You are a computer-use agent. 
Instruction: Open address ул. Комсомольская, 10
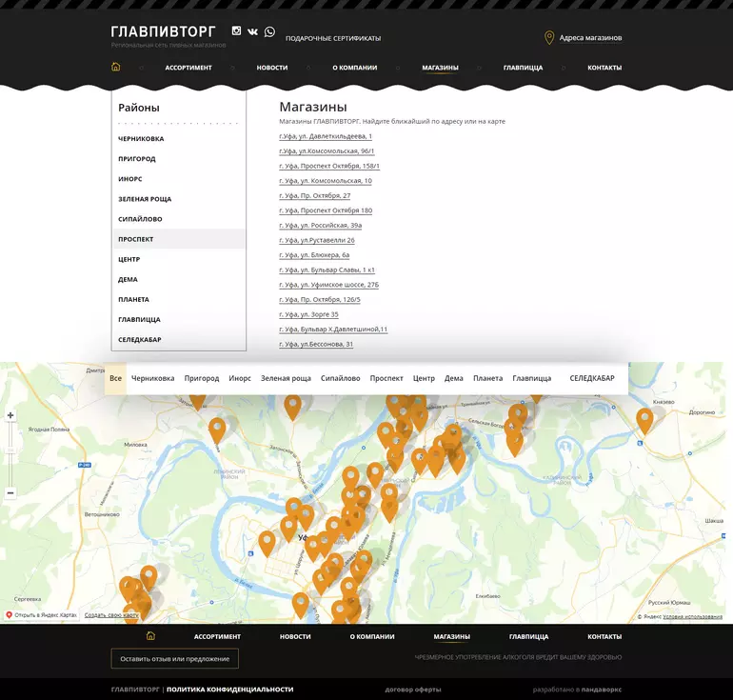coord(326,181)
